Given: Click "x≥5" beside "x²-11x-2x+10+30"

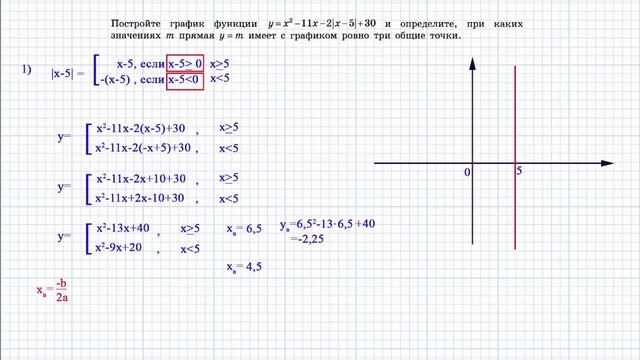Looking at the screenshot, I should (229, 178).
